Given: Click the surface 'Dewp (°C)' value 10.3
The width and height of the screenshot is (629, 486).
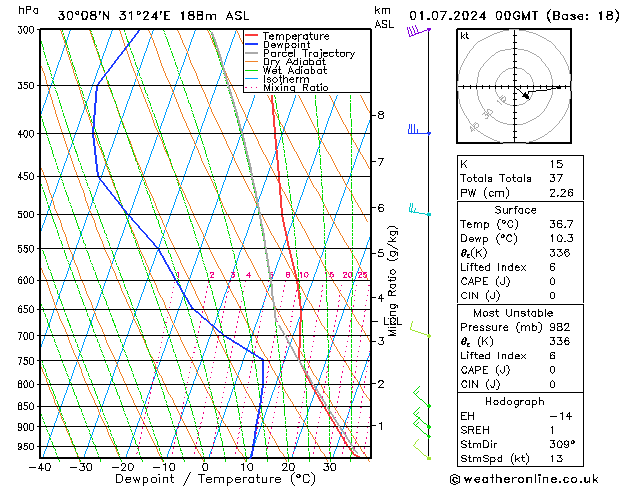Looking at the screenshot, I should click(561, 239).
